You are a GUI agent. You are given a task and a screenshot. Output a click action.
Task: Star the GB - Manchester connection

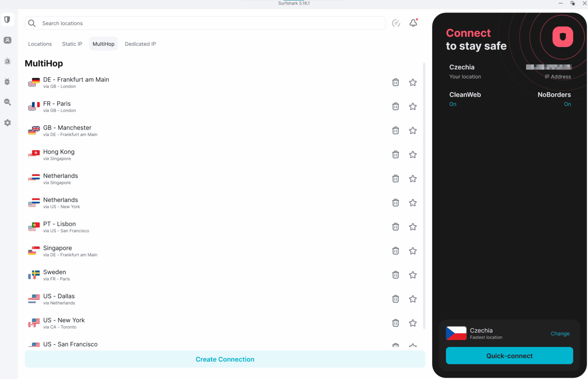click(412, 131)
